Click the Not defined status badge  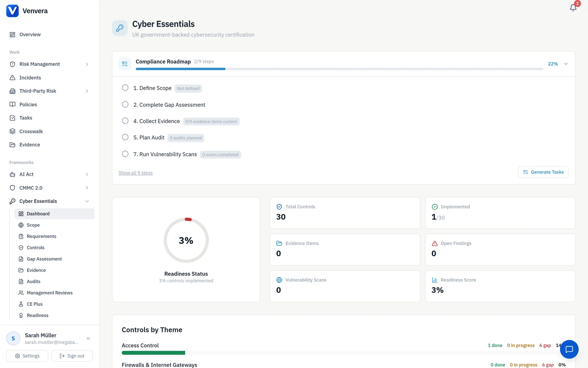pyautogui.click(x=188, y=88)
